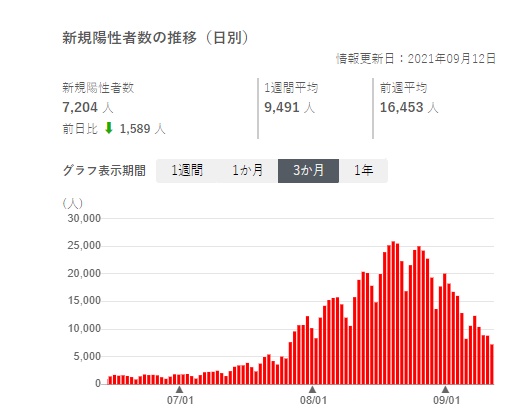Switch graph display to 1年
This screenshot has height=408, width=515.
(363, 171)
